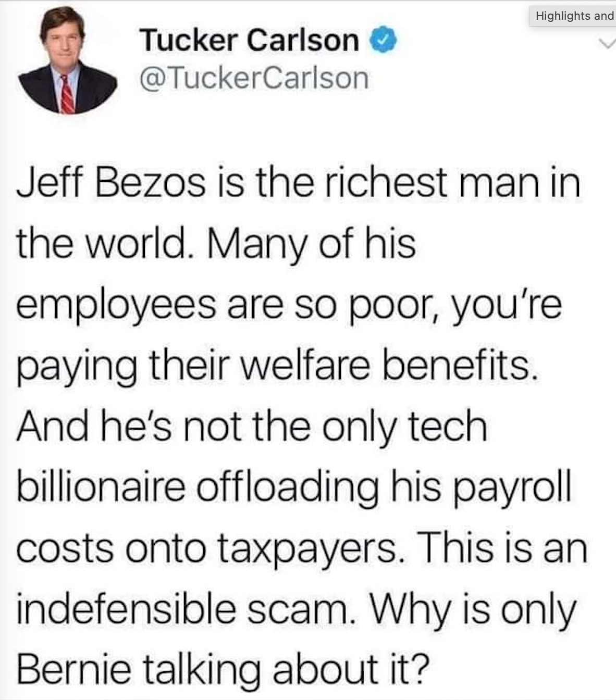Screen dimensions: 616x700
Task: Open the @TuckerCarlson handle link
Action: 253,79
